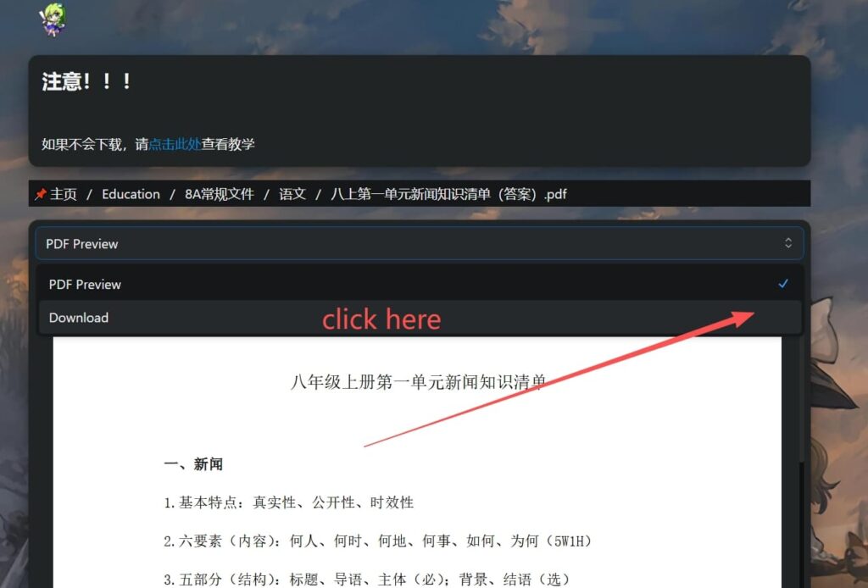Collapse the PDF Preview dropdown selector

(419, 243)
